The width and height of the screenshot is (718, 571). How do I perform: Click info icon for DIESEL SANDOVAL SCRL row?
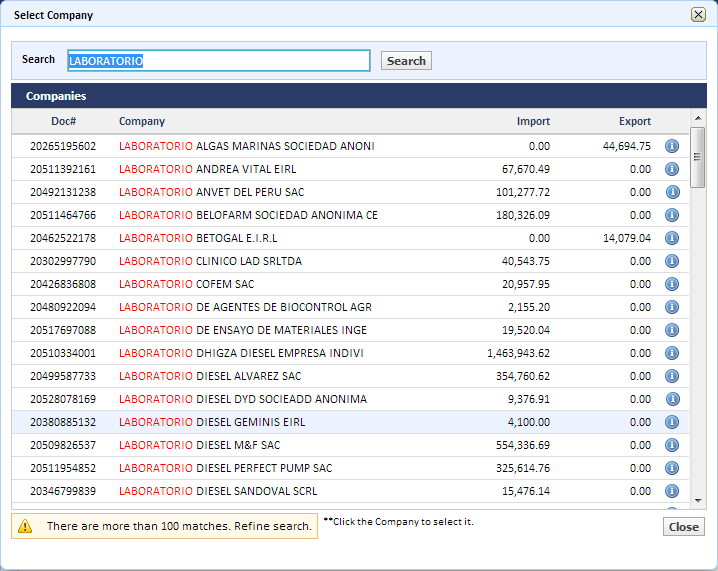672,491
